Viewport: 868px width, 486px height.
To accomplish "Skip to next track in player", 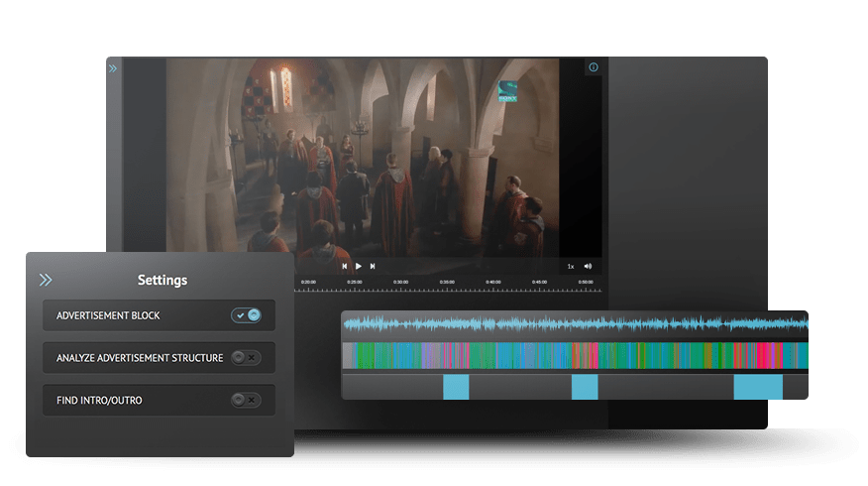I will [373, 266].
